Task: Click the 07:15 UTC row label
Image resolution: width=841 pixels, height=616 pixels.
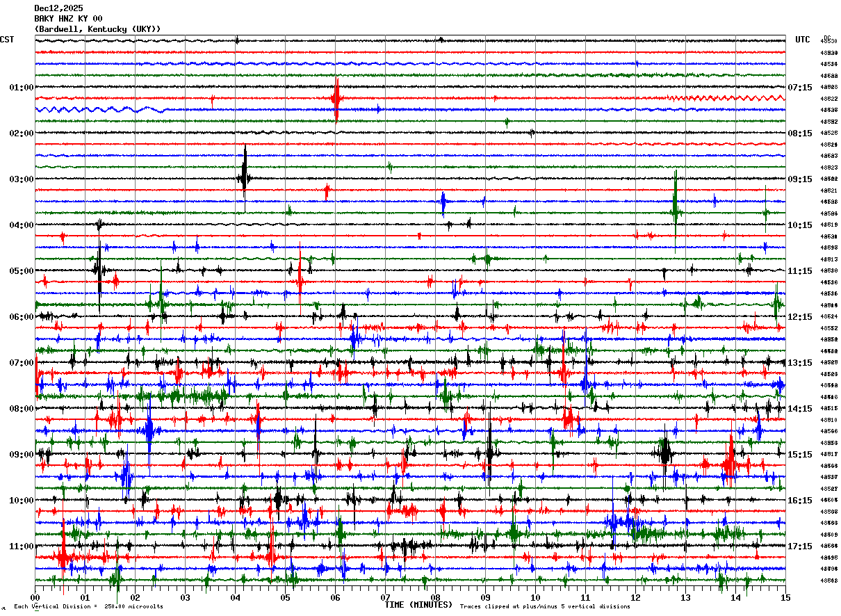Action: [800, 88]
